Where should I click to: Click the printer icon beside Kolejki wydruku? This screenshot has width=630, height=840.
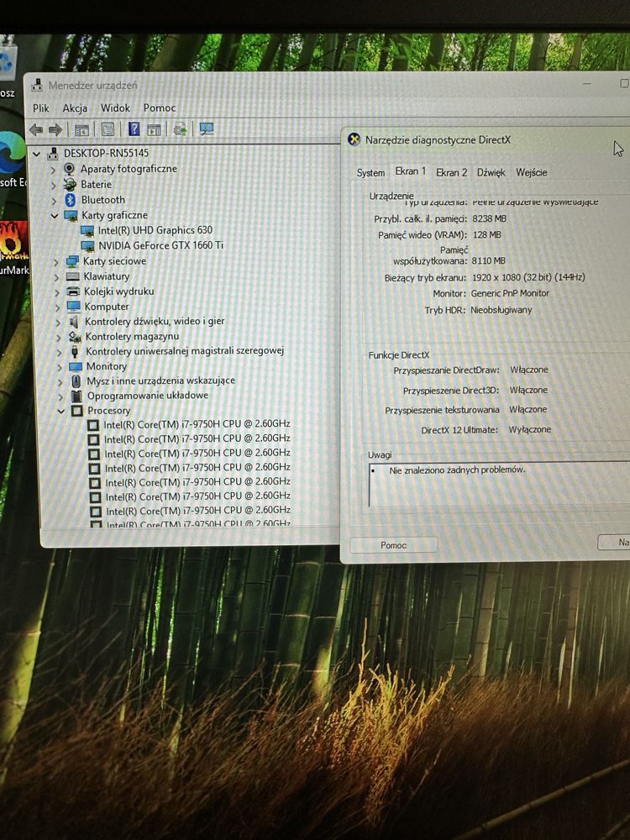click(73, 291)
